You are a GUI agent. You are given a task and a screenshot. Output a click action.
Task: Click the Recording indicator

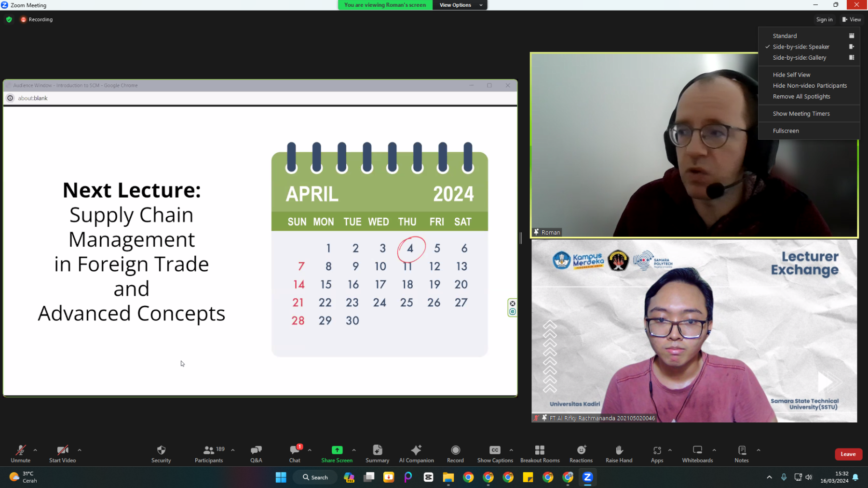(x=37, y=19)
